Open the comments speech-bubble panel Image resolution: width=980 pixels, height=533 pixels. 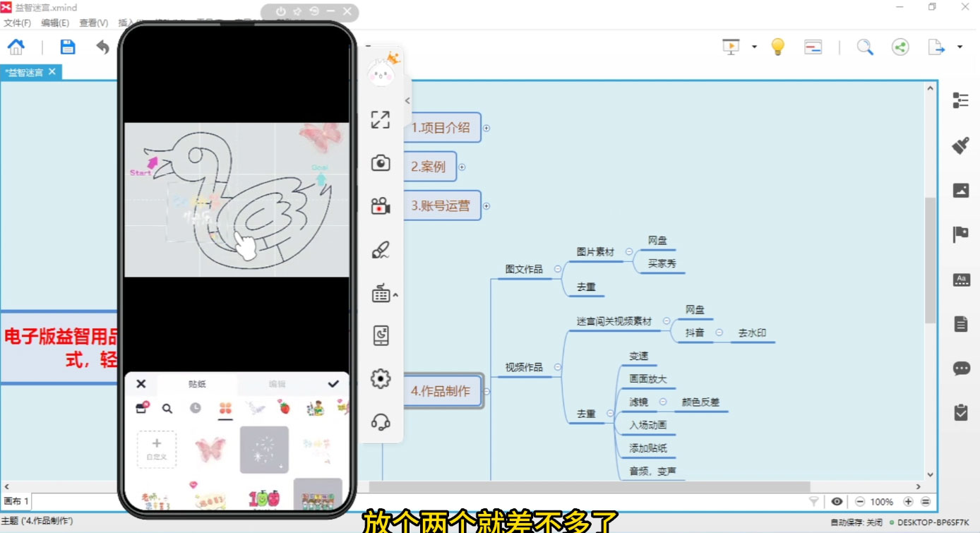click(961, 368)
